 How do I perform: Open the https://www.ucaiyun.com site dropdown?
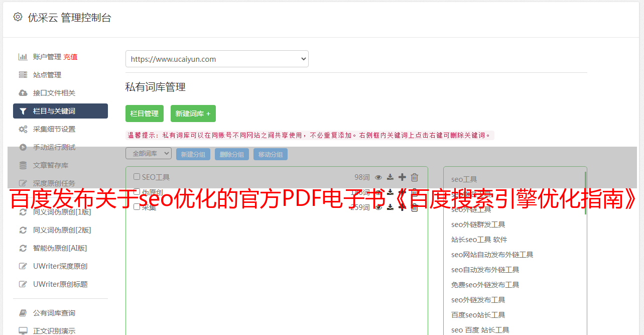217,59
